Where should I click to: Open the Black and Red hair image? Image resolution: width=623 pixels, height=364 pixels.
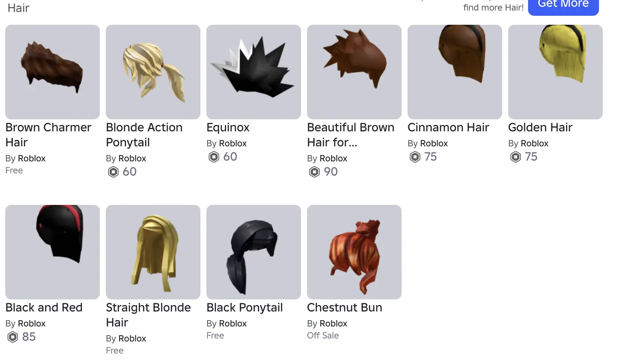point(53,252)
